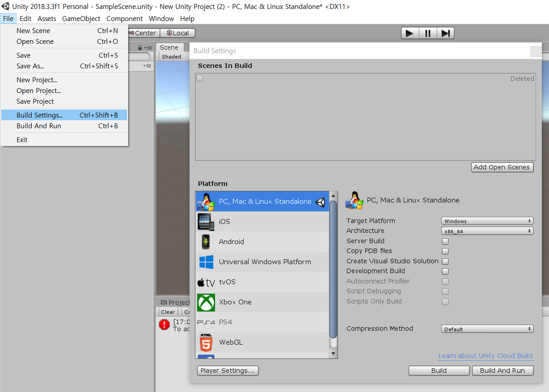Click the PS4 logo icon
This screenshot has width=549, height=392.
206,322
